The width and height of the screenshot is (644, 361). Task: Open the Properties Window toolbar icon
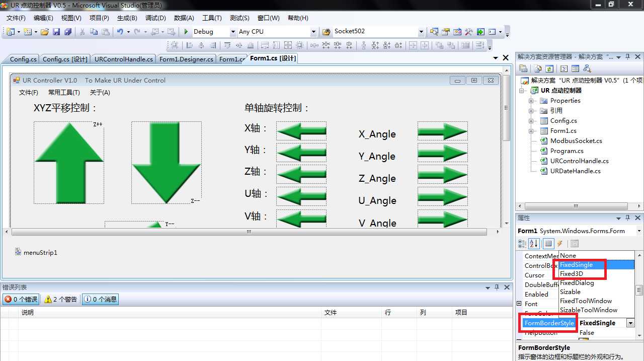click(x=446, y=32)
